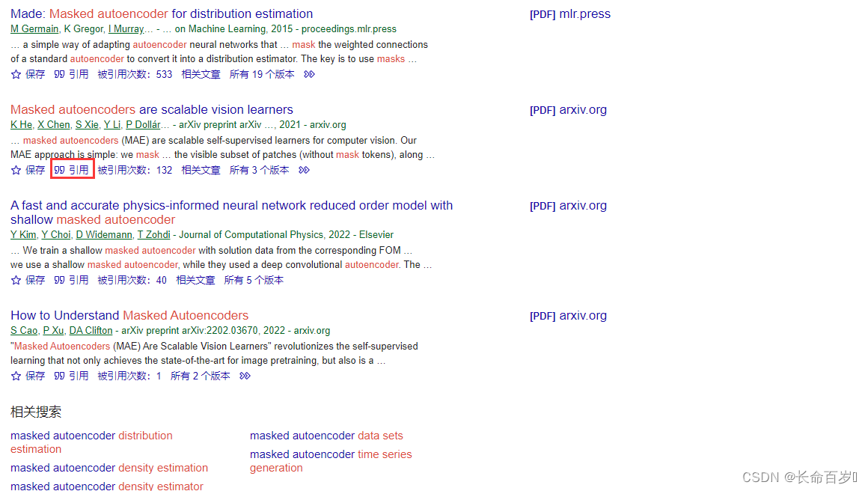Search 'masked autoencoder data sets' related query
Viewport: 868px width, 491px height.
coord(326,436)
